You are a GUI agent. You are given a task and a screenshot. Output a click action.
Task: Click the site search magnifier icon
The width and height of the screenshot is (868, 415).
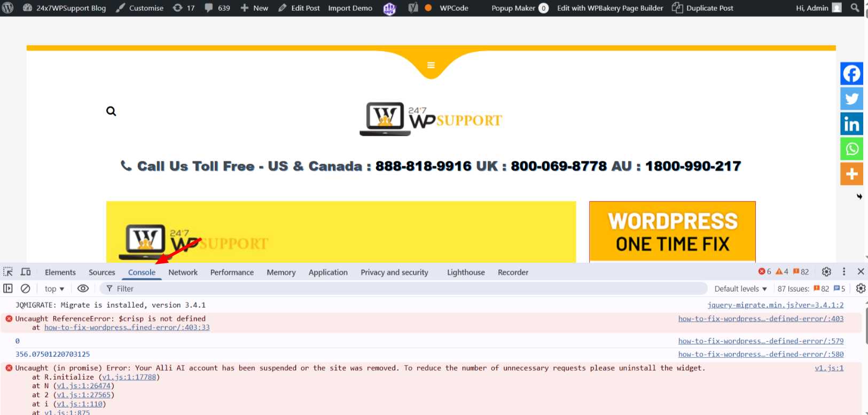111,111
